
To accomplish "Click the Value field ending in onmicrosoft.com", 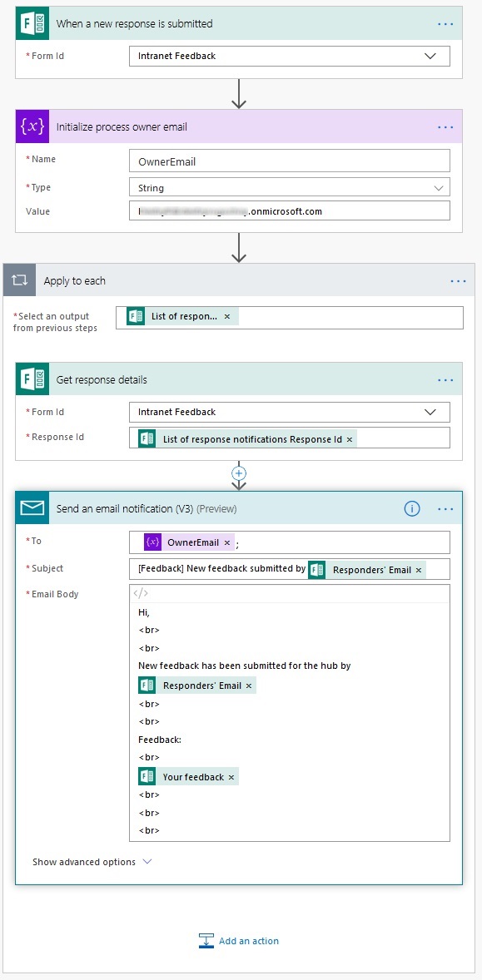I will pos(290,211).
